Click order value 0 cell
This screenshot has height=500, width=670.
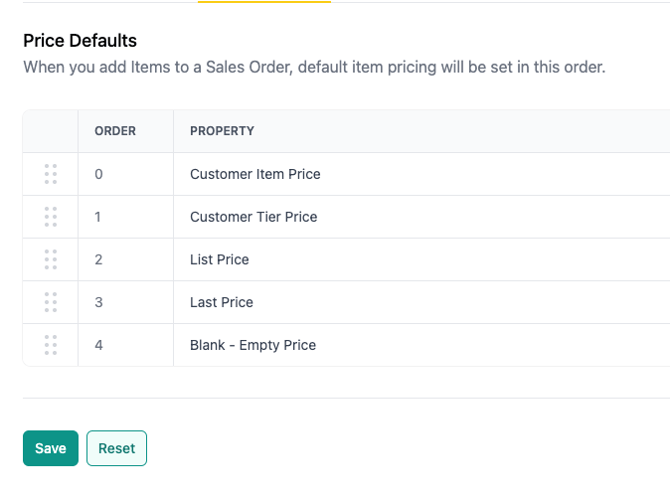click(99, 174)
